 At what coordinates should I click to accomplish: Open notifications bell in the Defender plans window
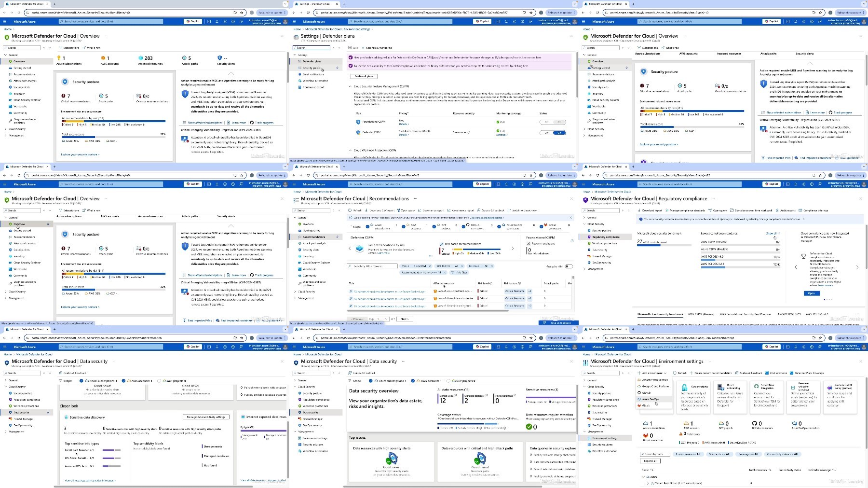tap(506, 21)
